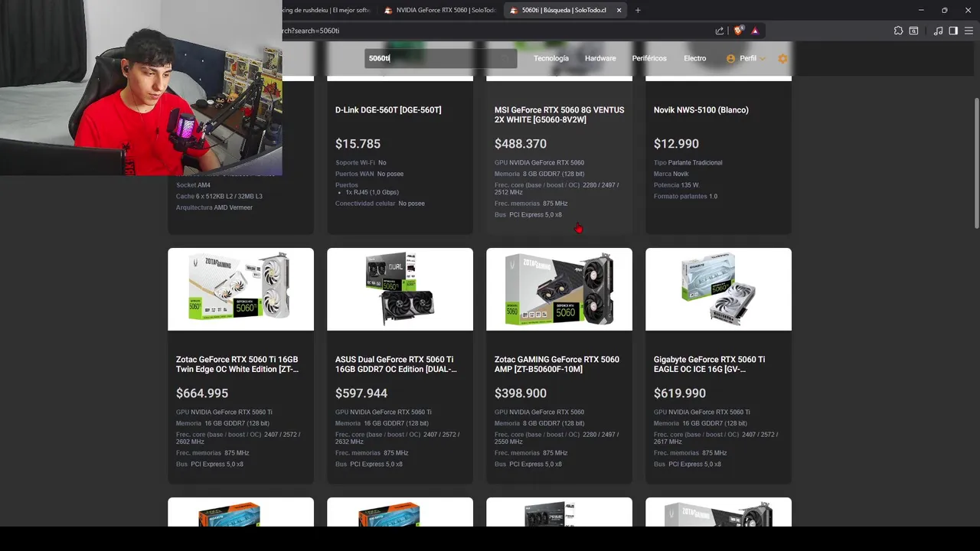Click the site search field with 5060ti
Screen dimensions: 980x551
440,58
